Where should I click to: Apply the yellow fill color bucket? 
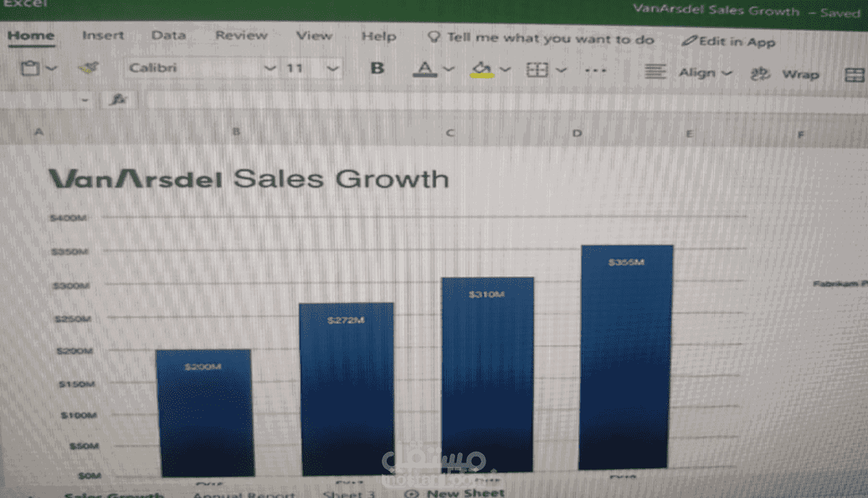[x=482, y=68]
